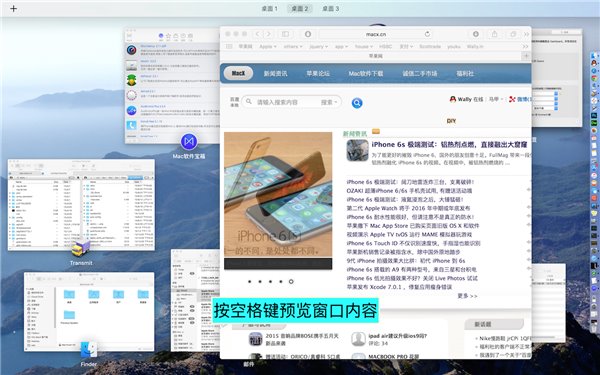Open news 'iPhone 6s Touch ID 不仅识别速度快'
The width and height of the screenshot is (600, 375).
pos(413,243)
